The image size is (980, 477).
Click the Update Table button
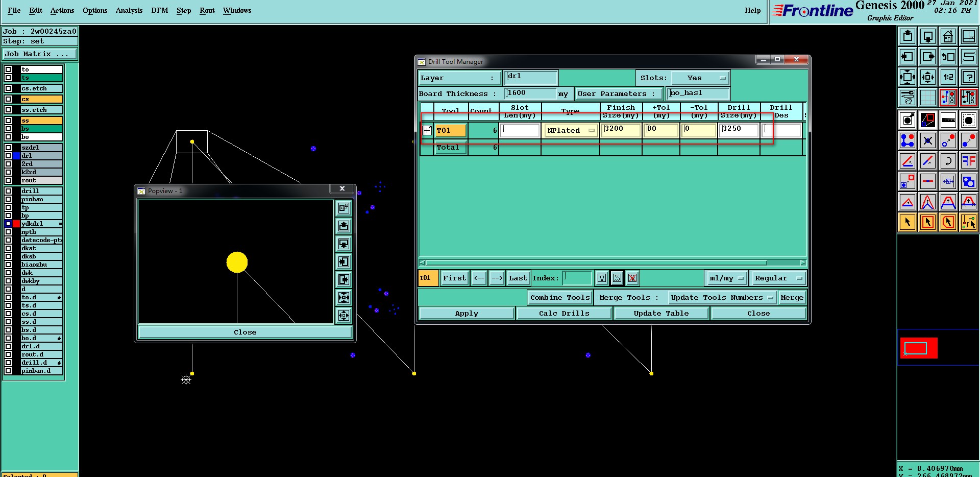click(661, 314)
